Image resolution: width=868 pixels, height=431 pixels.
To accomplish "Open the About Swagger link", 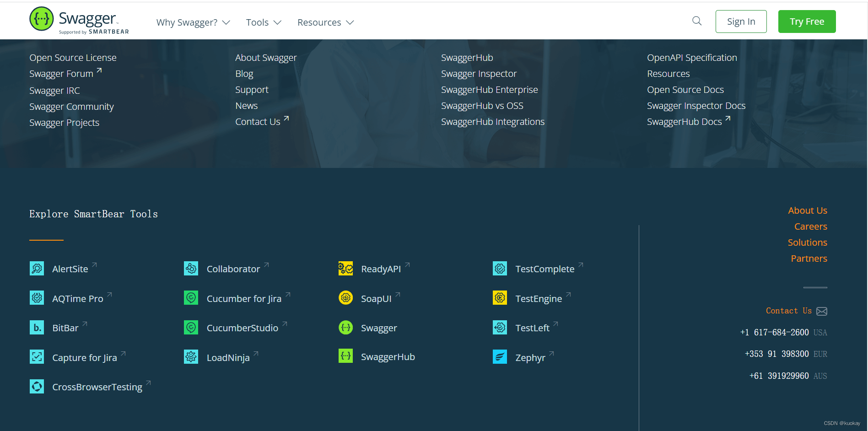I will click(x=266, y=58).
